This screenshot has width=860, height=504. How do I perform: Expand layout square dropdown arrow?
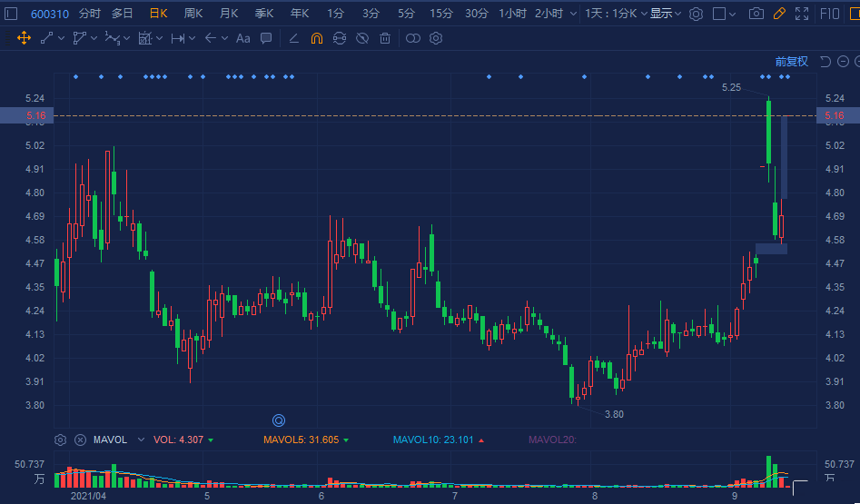(733, 15)
